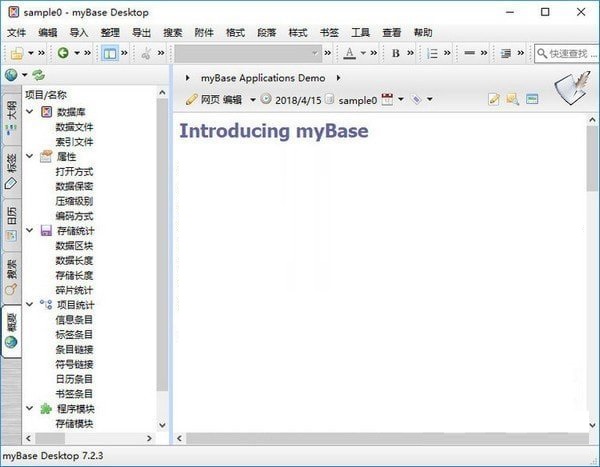The image size is (600, 467).
Task: Click the blue attachment pane icon
Action: pos(532,99)
